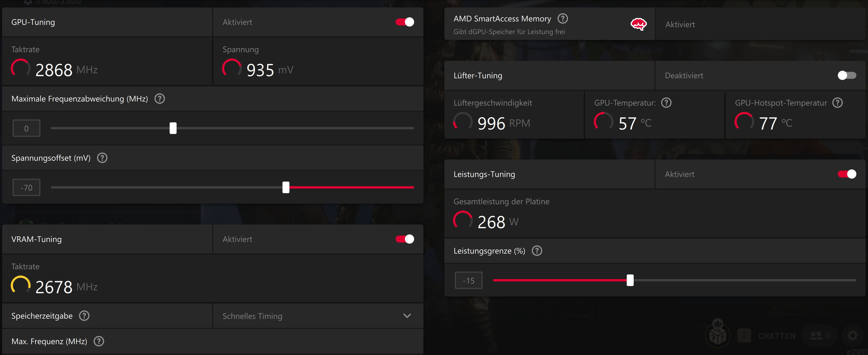868x355 pixels.
Task: Click the Maximale Frequenzabweichung value field
Action: tap(26, 128)
